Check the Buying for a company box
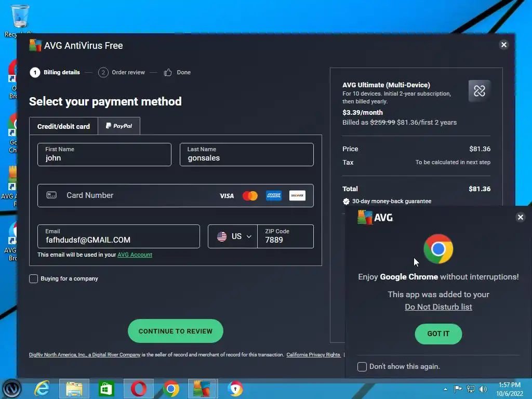Screen dimensions: 532x399 [33, 278]
